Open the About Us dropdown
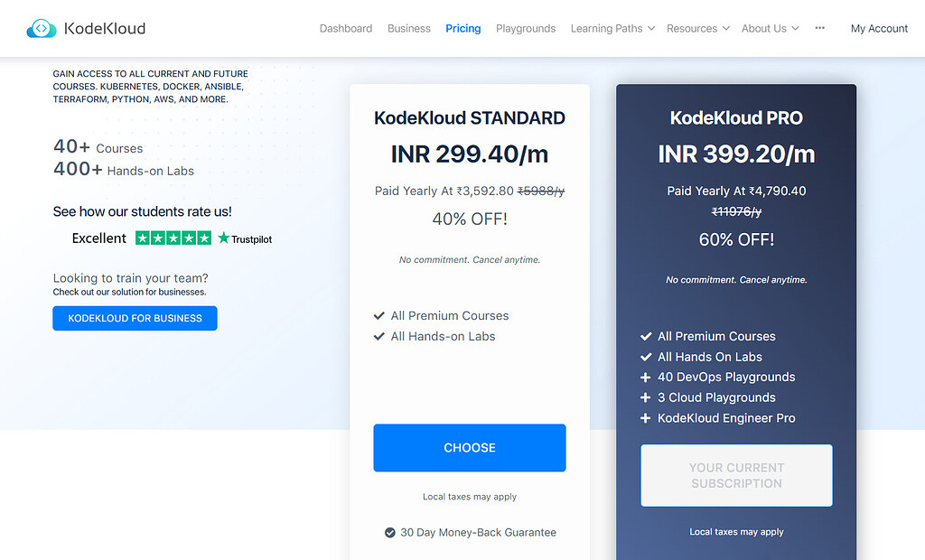 770,29
